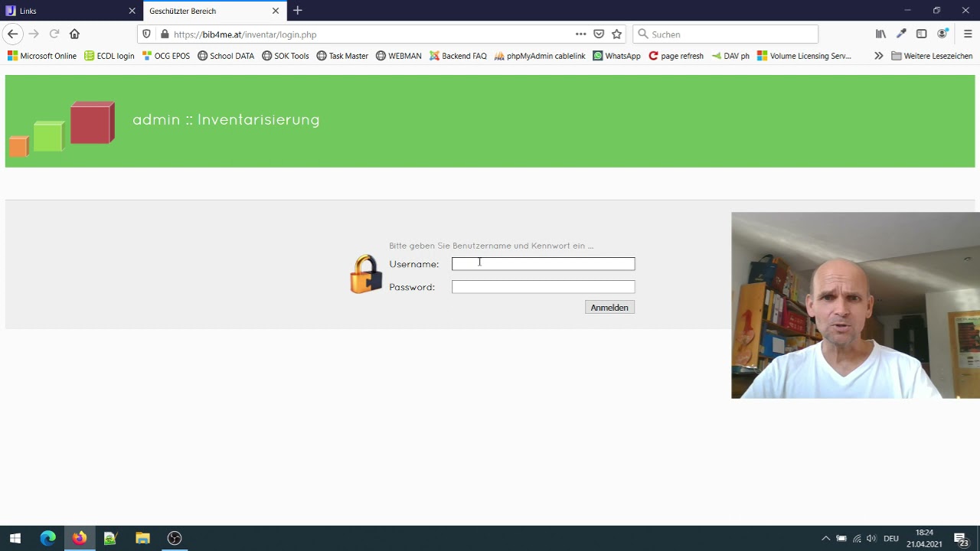This screenshot has height=551, width=980.
Task: Close the Geschützter Bereich tab
Action: point(276,11)
